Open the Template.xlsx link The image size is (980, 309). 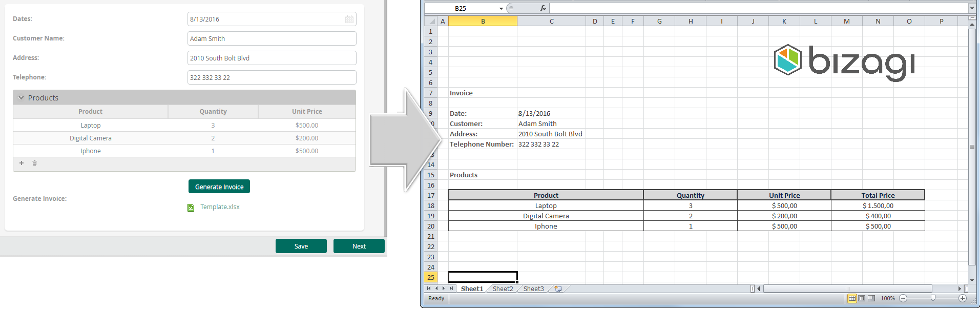pyautogui.click(x=220, y=207)
